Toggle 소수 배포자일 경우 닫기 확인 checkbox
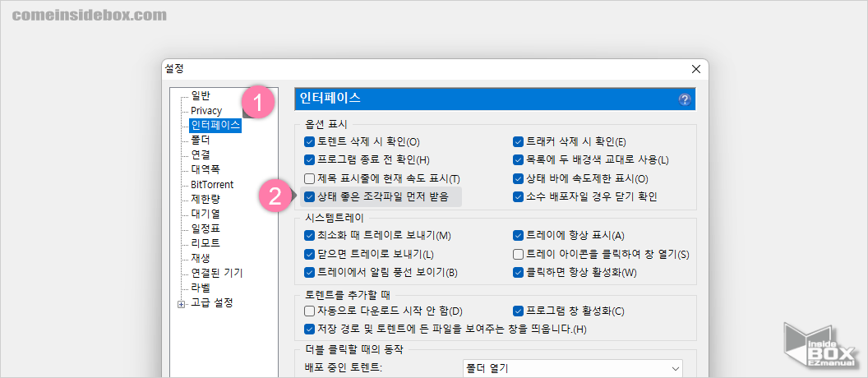This screenshot has width=868, height=378. pyautogui.click(x=518, y=196)
